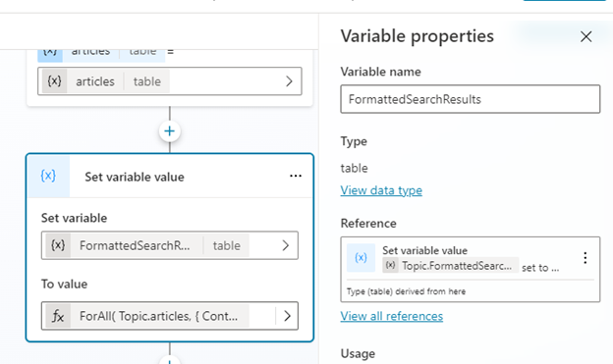613x364 pixels.
Task: Open the View all references link
Action: coord(392,316)
